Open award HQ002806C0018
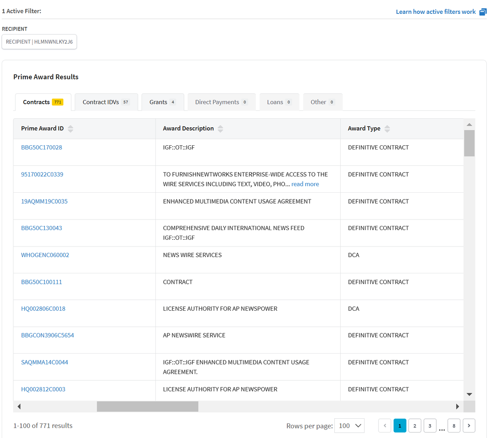 coord(43,309)
